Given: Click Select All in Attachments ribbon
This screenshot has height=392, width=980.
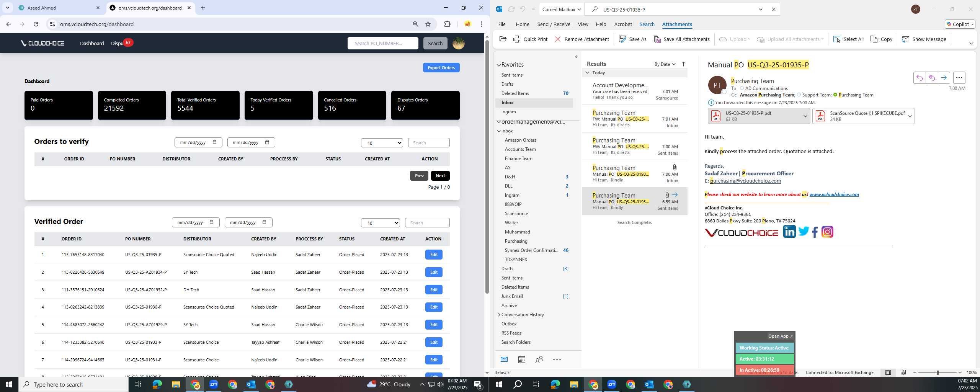Looking at the screenshot, I should point(848,39).
